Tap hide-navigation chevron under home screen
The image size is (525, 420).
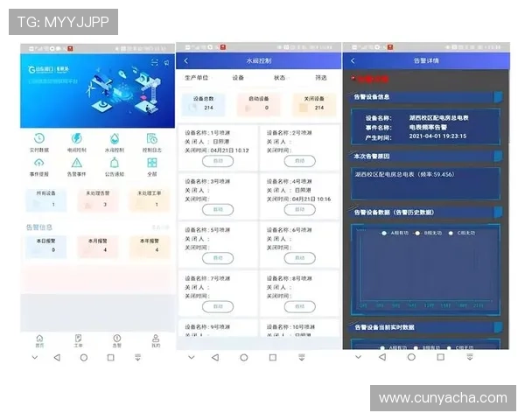[x=35, y=357]
